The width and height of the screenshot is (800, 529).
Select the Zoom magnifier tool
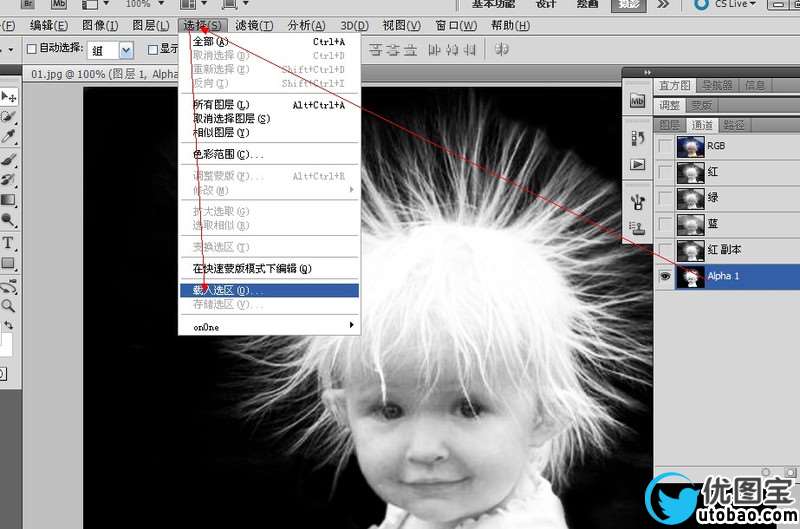point(8,306)
